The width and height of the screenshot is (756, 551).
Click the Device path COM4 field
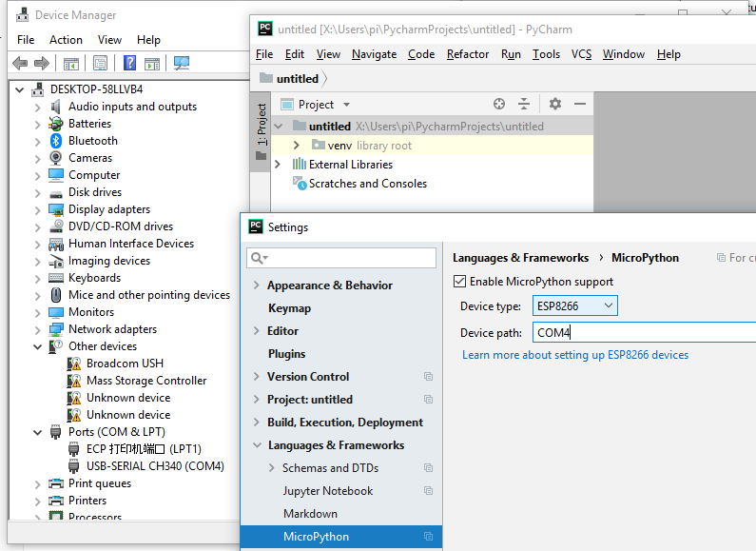[643, 333]
